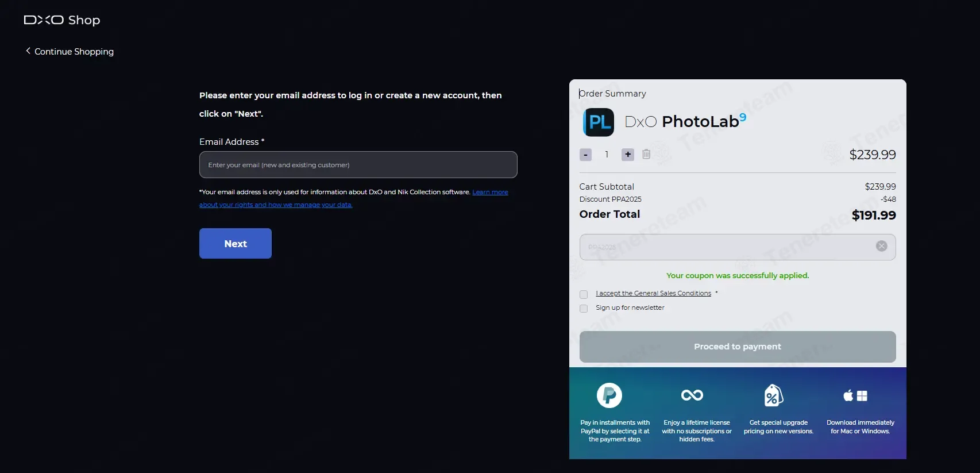Clear the coupon code with X icon
980x473 pixels.
click(x=881, y=247)
